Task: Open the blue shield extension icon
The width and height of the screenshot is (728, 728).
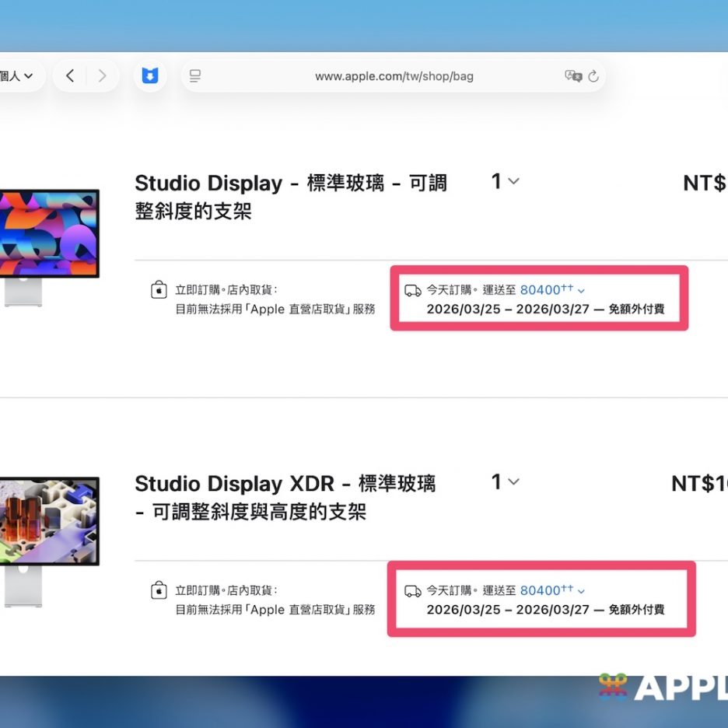Action: coord(149,75)
